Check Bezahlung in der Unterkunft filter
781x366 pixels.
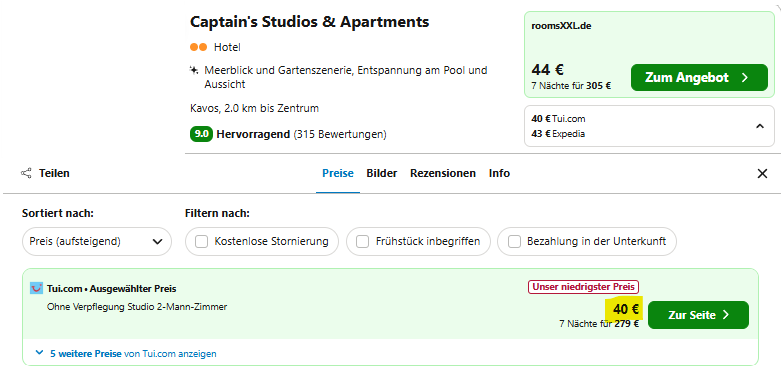point(514,242)
